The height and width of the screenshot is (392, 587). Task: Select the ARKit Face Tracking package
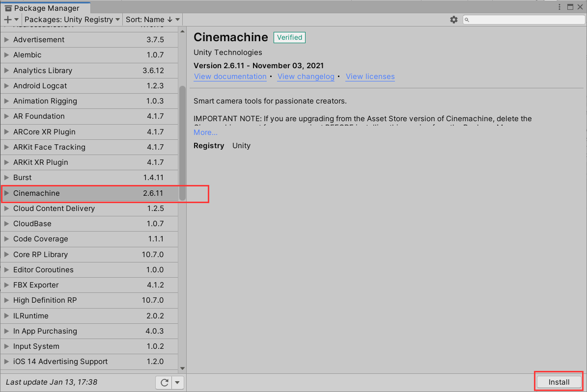(x=89, y=147)
